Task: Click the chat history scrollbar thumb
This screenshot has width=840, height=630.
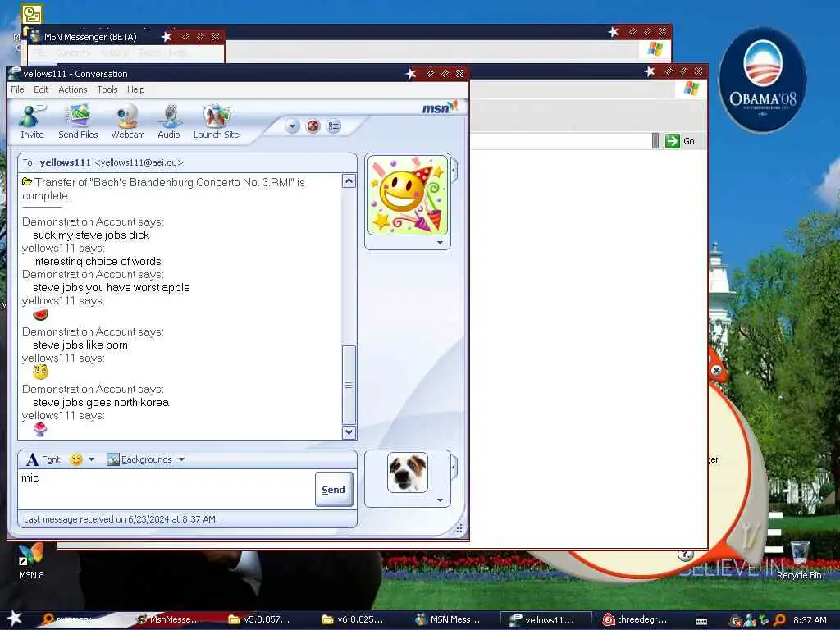Action: [x=349, y=386]
